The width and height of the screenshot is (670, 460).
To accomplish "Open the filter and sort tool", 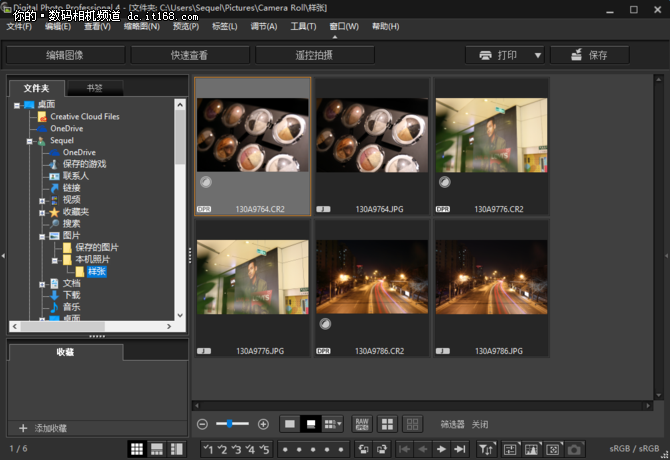I will coord(486,449).
